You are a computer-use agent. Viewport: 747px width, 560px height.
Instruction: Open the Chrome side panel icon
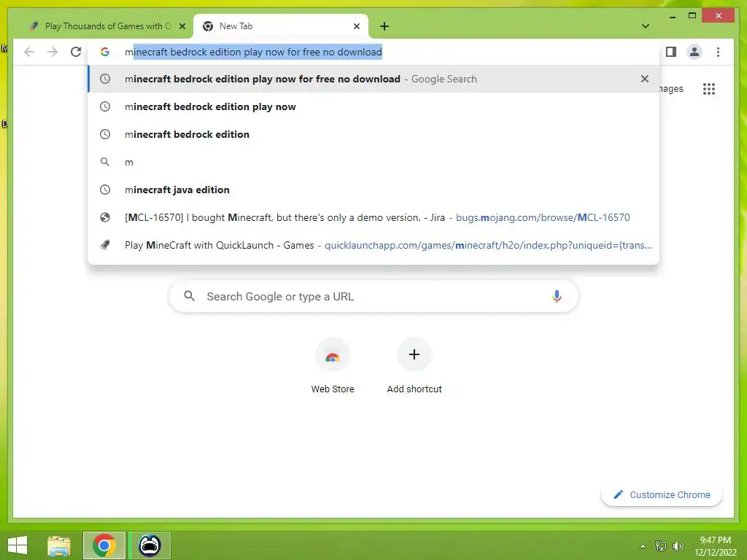671,52
